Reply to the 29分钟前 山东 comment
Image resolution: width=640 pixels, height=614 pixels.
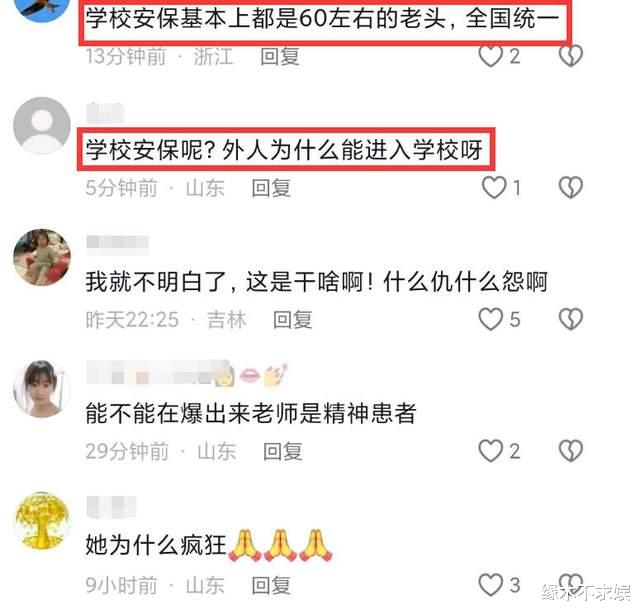pos(282,452)
